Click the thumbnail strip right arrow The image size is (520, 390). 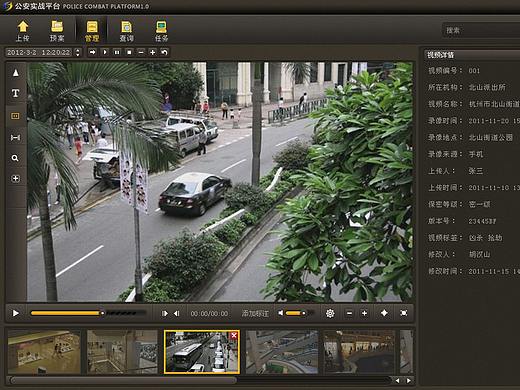click(x=409, y=380)
